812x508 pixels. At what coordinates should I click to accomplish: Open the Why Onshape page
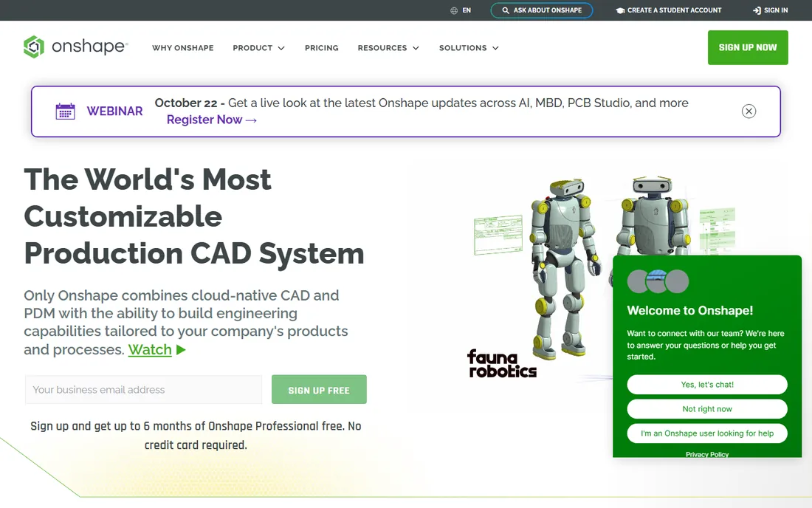pos(183,48)
